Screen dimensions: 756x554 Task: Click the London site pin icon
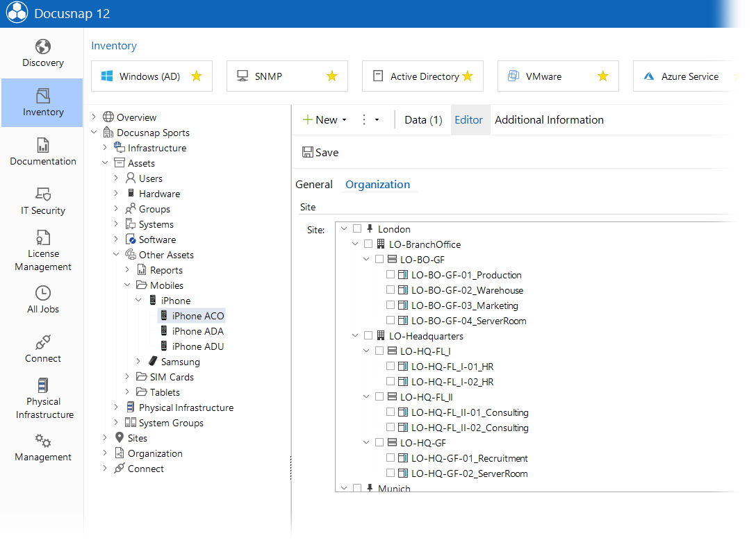point(370,228)
